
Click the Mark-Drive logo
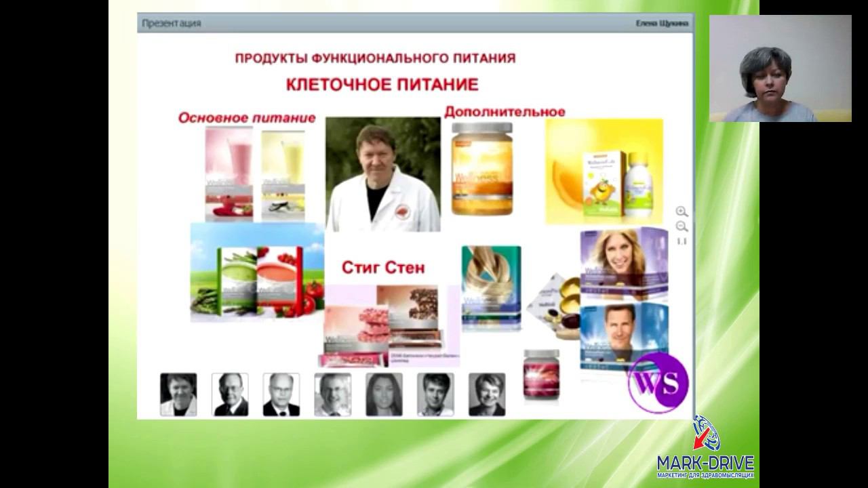(x=705, y=448)
